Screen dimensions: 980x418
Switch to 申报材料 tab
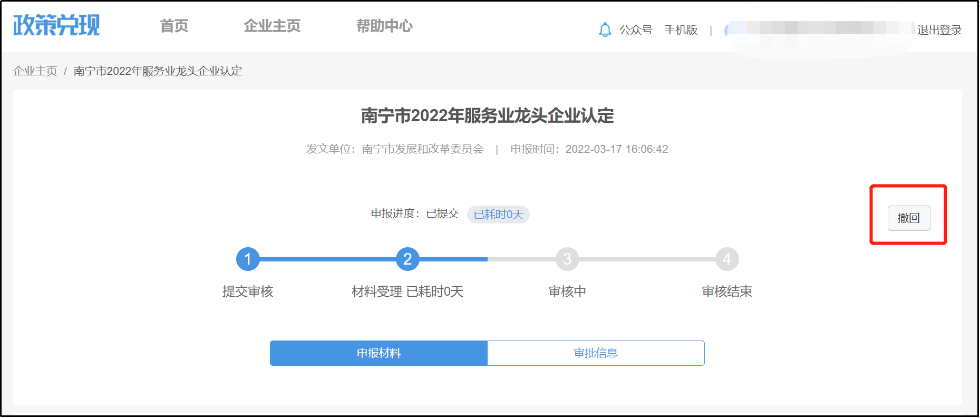coord(379,353)
